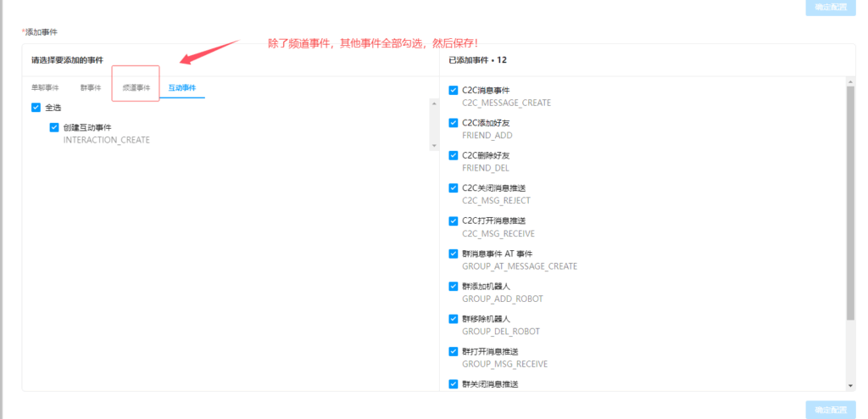Click down arrow of left event list scrollbar
The height and width of the screenshot is (419, 868).
pyautogui.click(x=434, y=146)
